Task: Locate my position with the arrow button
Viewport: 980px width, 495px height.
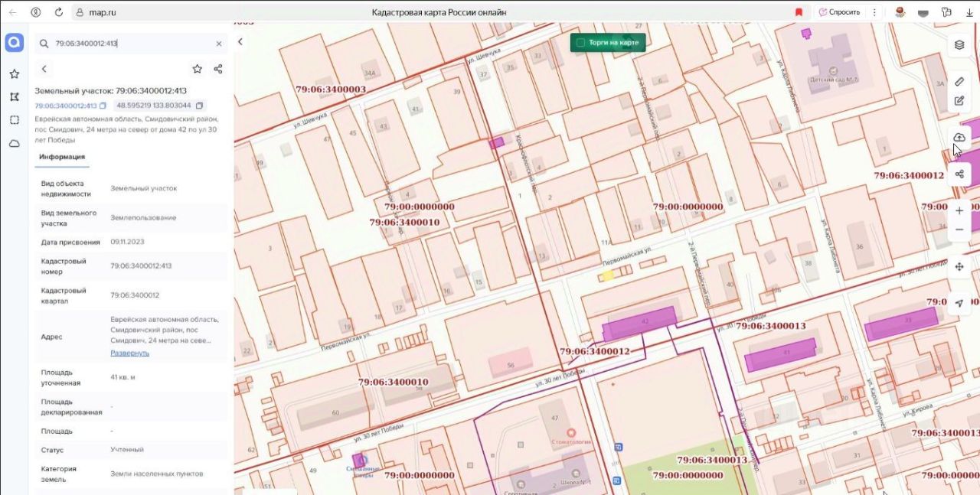Action: pyautogui.click(x=959, y=303)
